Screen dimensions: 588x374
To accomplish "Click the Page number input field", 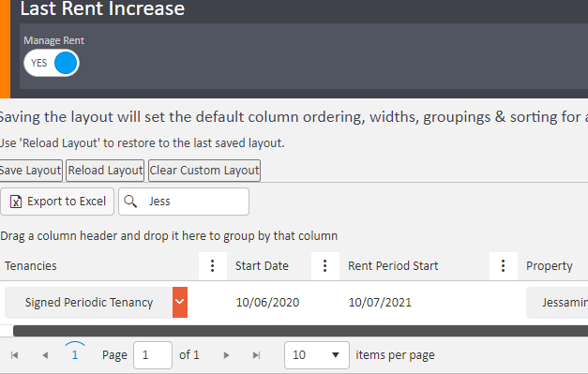I will pyautogui.click(x=153, y=355).
